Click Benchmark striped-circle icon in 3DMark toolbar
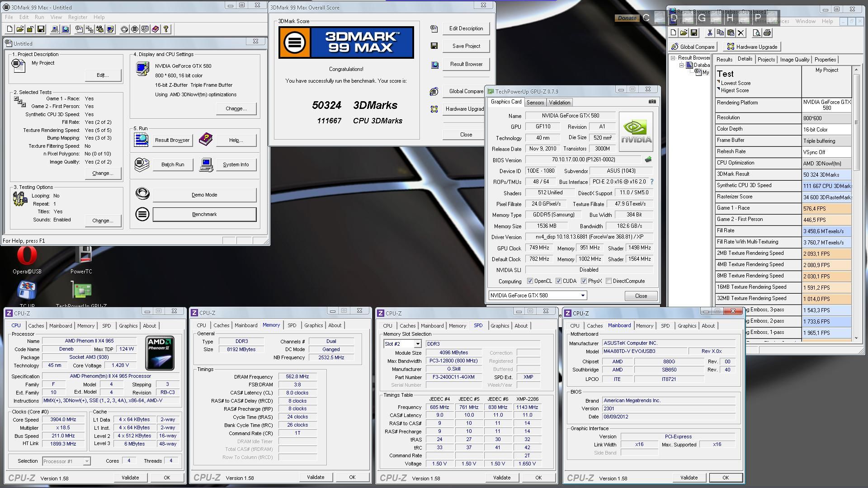868x488 pixels. coord(135,29)
